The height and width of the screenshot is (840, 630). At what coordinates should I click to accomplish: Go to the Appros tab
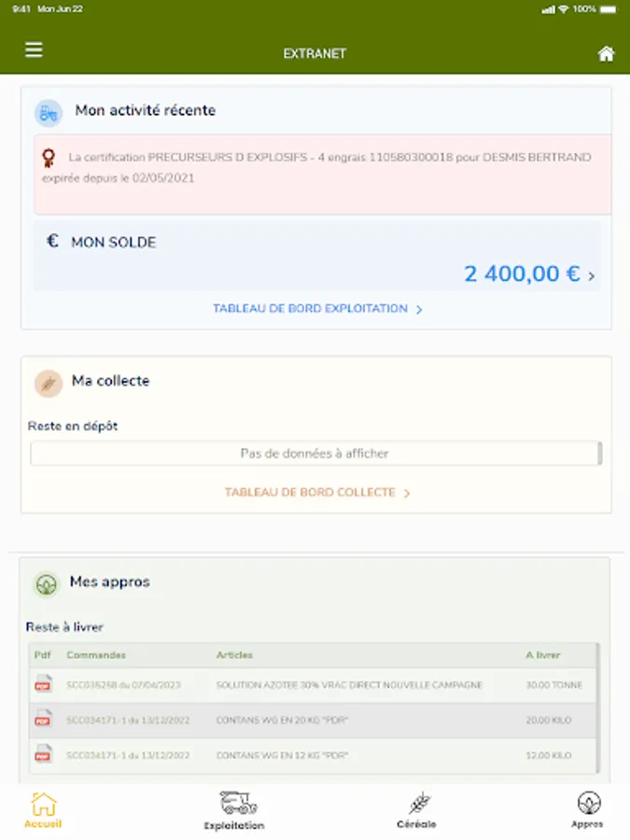point(588,810)
